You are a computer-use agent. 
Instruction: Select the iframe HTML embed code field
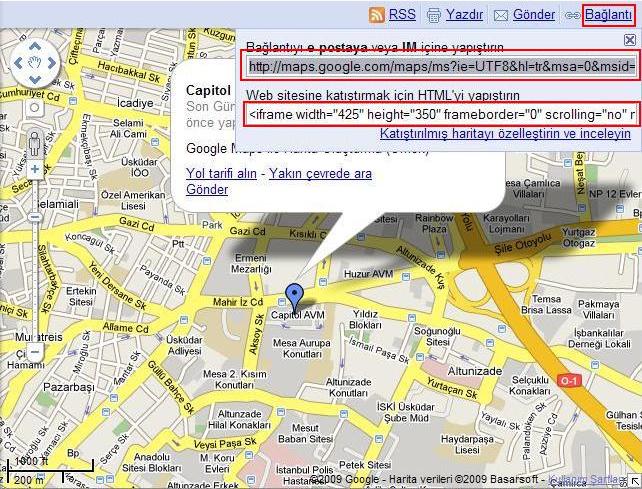pyautogui.click(x=442, y=114)
